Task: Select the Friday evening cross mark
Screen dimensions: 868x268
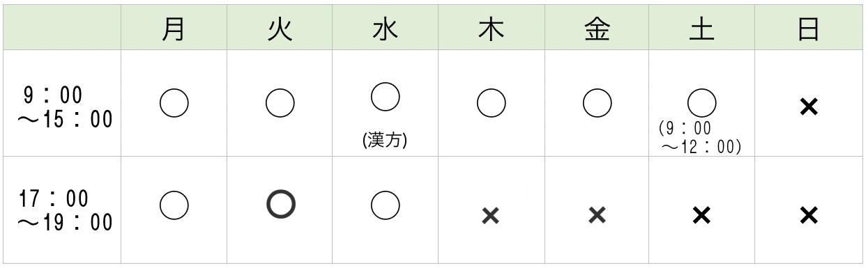Action: point(596,216)
